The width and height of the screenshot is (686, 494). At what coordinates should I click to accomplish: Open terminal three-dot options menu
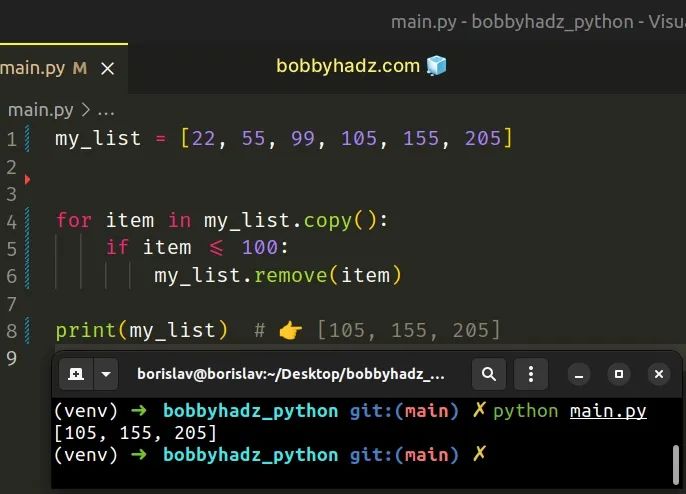531,374
